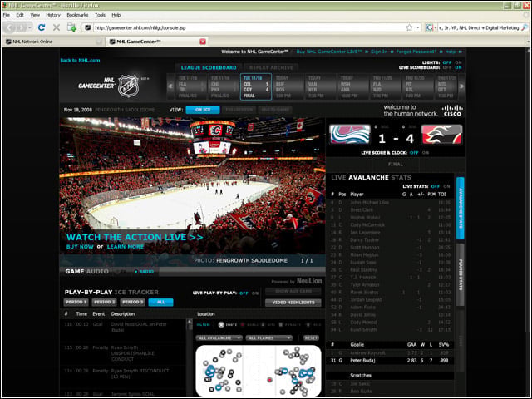Click the new tab page icon in toolbar

pyautogui.click(x=71, y=27)
